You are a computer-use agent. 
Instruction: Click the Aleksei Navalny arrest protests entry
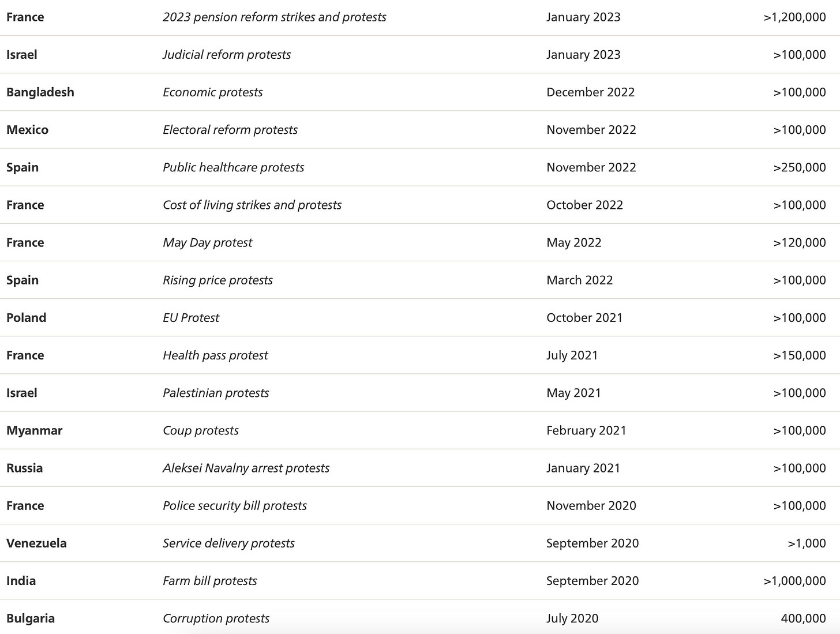click(246, 468)
